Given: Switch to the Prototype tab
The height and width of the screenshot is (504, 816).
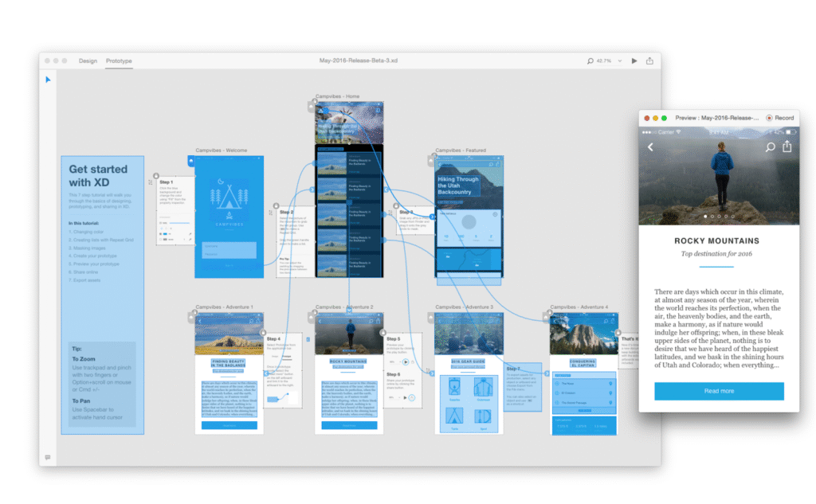Looking at the screenshot, I should [119, 61].
